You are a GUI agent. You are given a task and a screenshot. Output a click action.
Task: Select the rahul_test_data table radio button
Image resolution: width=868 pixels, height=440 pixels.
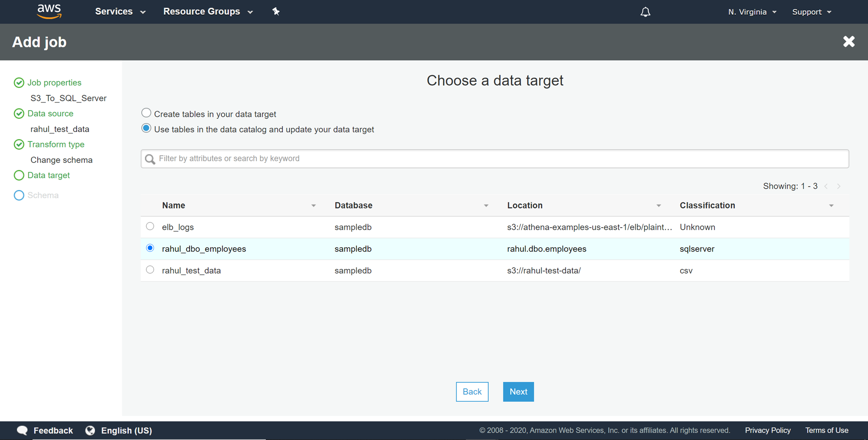tap(150, 270)
